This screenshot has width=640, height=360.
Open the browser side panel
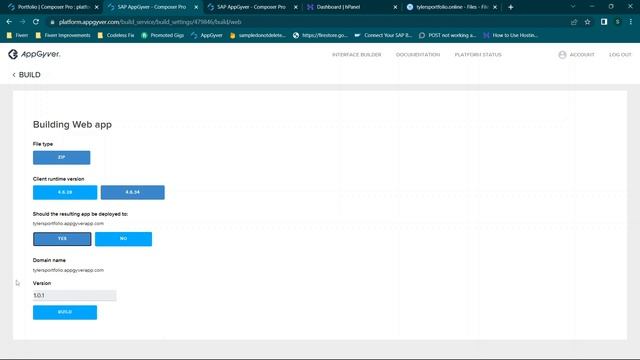pyautogui.click(x=604, y=22)
